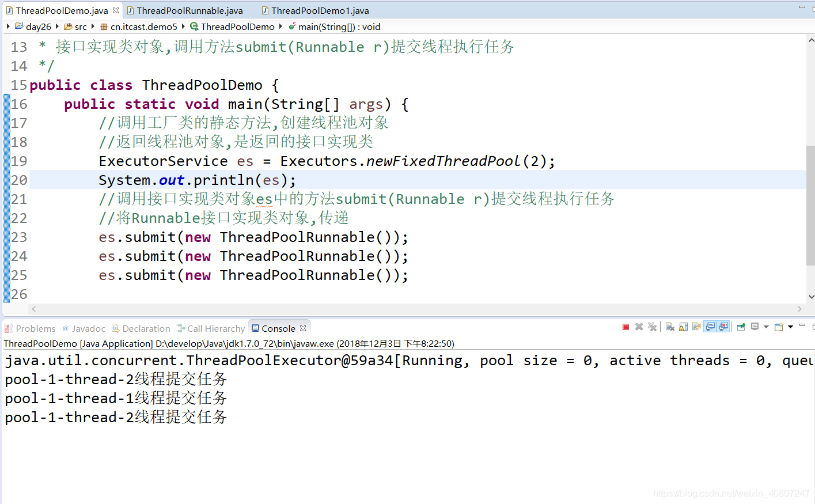Click Open Console icon
815x504 pixels.
tap(779, 327)
